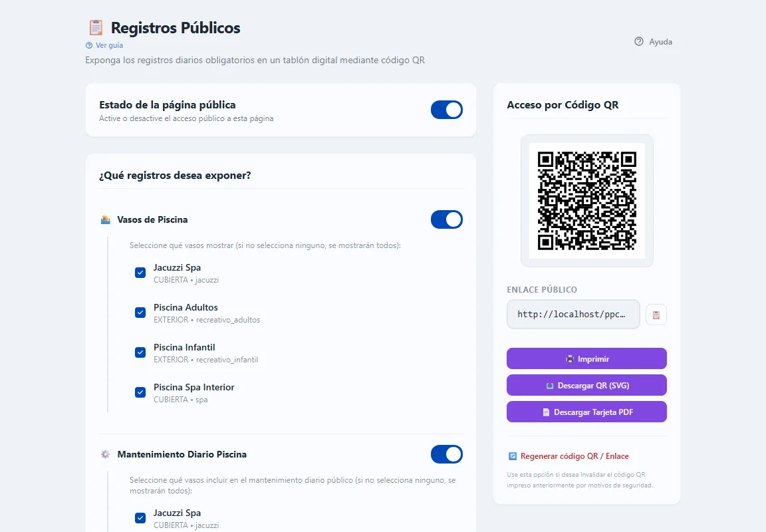Download the QR as SVG
The image size is (766, 532).
586,386
